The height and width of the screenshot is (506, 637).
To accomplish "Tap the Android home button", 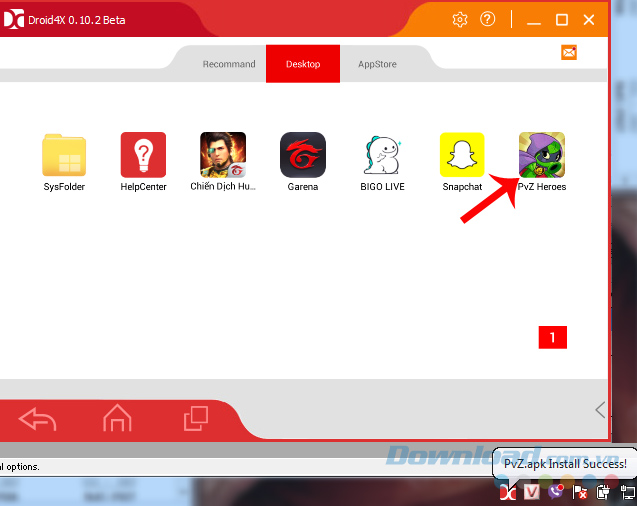I will (117, 417).
